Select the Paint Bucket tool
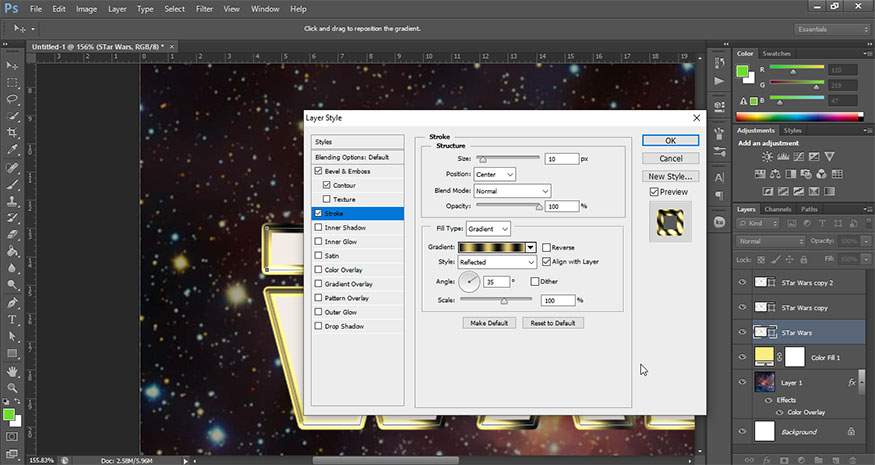 [12, 251]
